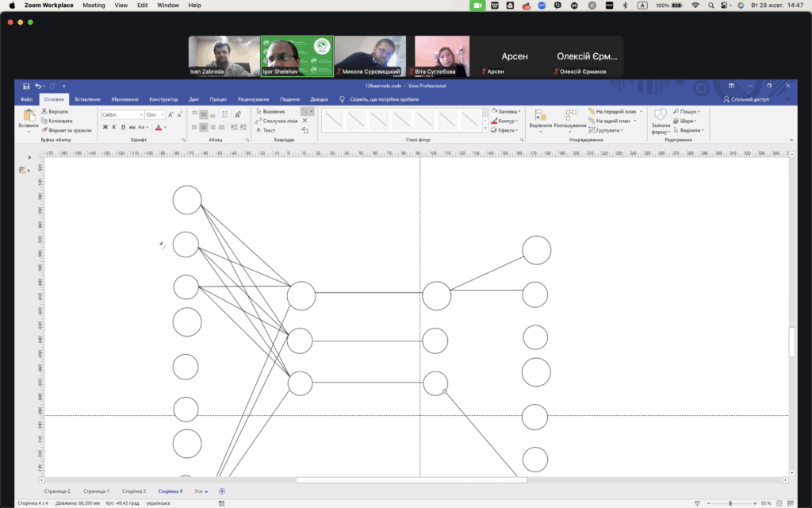This screenshot has height=508, width=812.
Task: Click the Формат за зразком painter
Action: coord(66,130)
